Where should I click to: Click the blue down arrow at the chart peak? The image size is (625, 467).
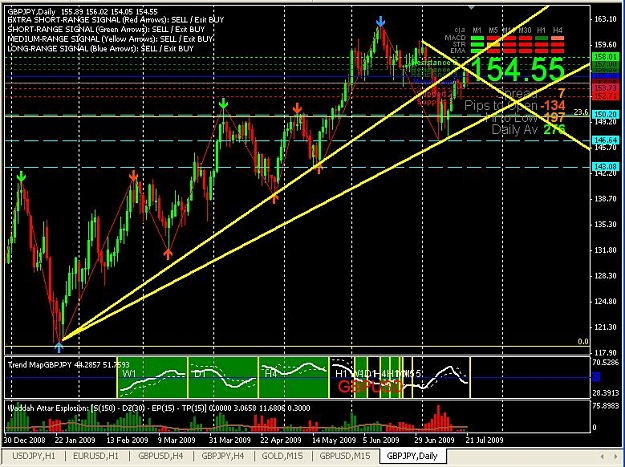pyautogui.click(x=381, y=21)
